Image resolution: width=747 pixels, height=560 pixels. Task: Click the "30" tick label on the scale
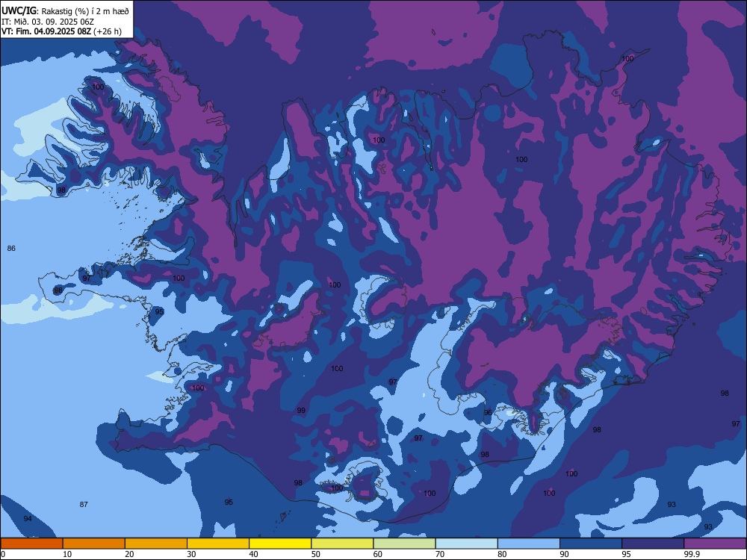(191, 554)
